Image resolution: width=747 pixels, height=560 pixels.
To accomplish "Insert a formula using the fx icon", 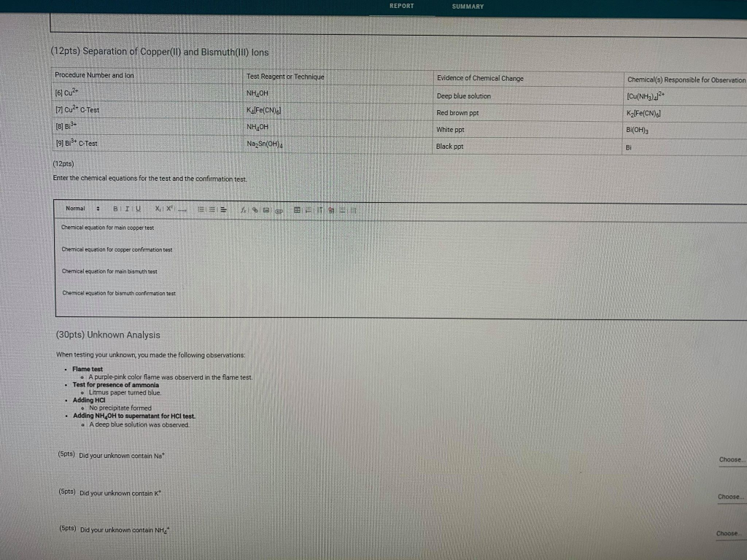I will pos(244,210).
